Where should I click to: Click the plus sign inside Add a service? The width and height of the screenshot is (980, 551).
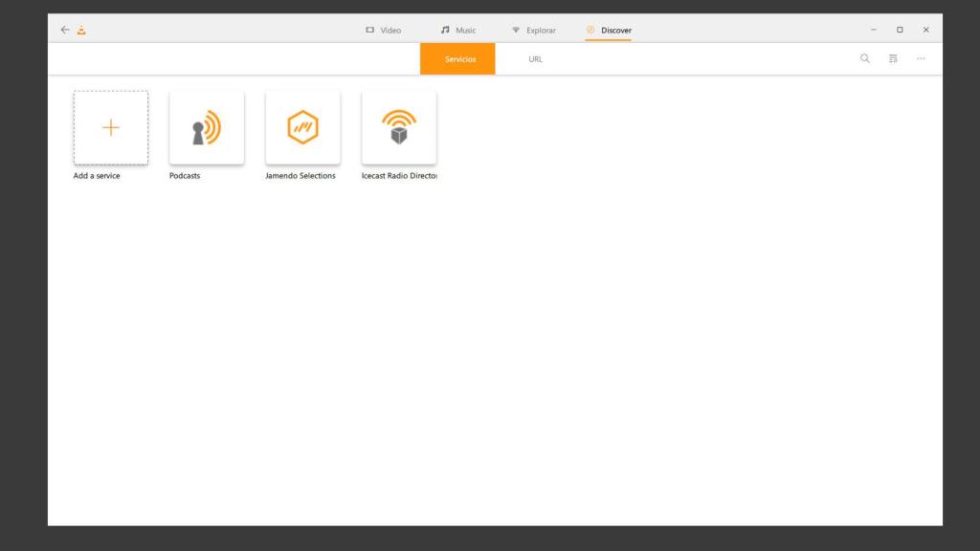(x=110, y=126)
